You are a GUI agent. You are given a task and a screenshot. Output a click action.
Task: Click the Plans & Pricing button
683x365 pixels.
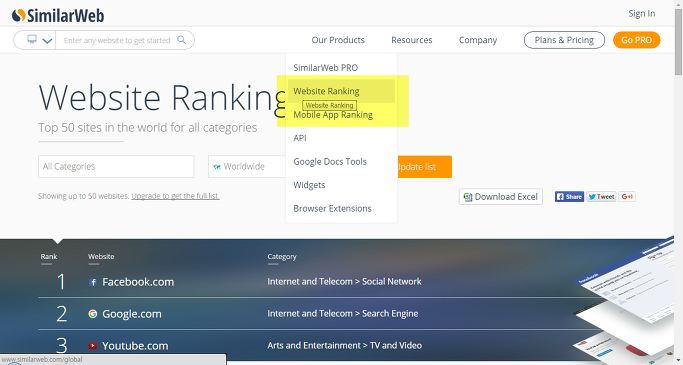tap(564, 40)
